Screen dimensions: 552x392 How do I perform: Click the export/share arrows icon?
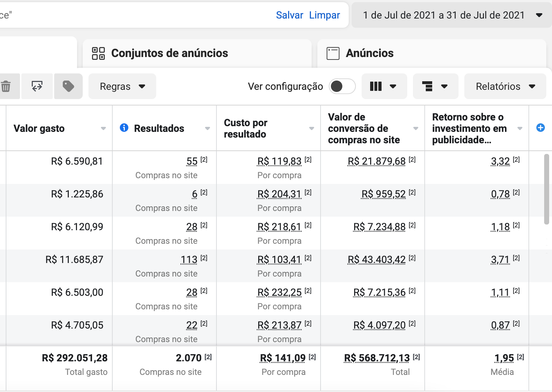pyautogui.click(x=37, y=86)
